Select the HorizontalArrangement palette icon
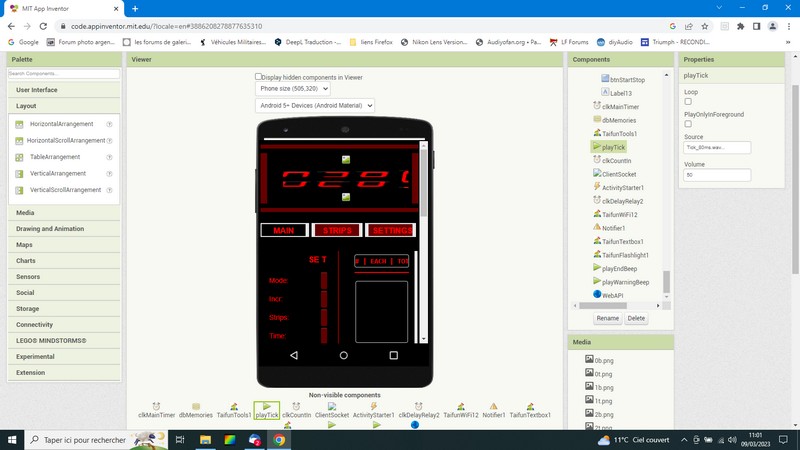The image size is (800, 450). 19,124
